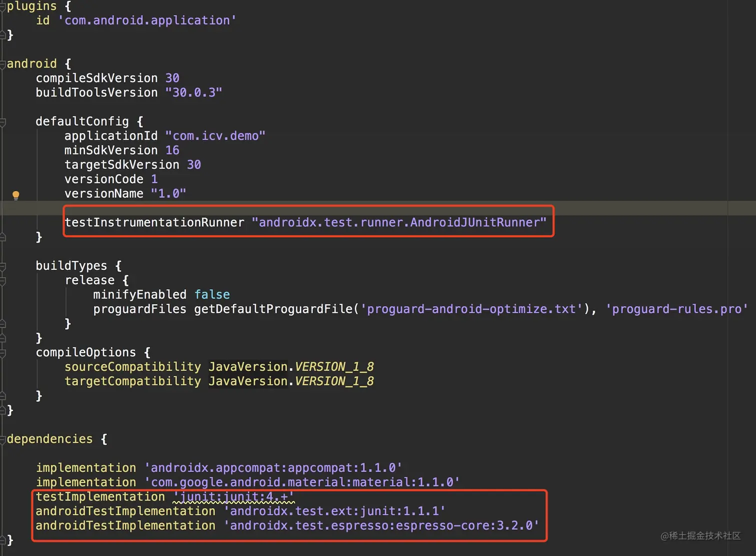The image size is (756, 556).
Task: Click the getDefaultProguardFile method call
Action: [273, 309]
